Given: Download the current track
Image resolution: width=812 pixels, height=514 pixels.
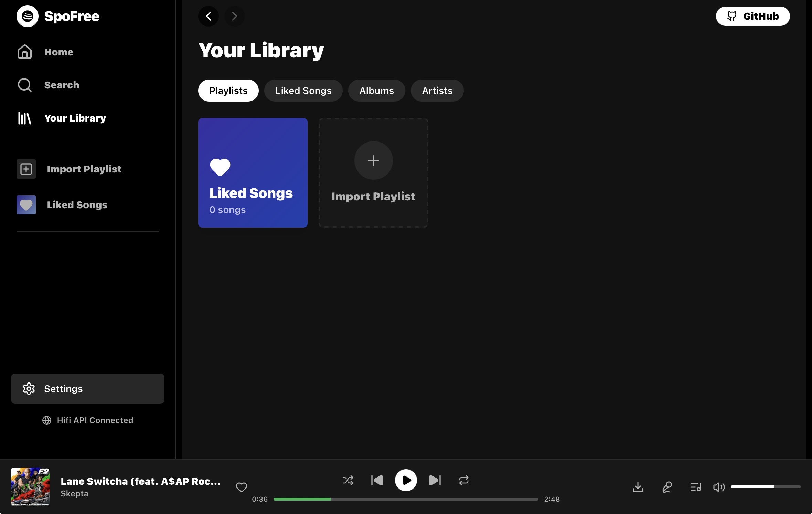Looking at the screenshot, I should (638, 487).
